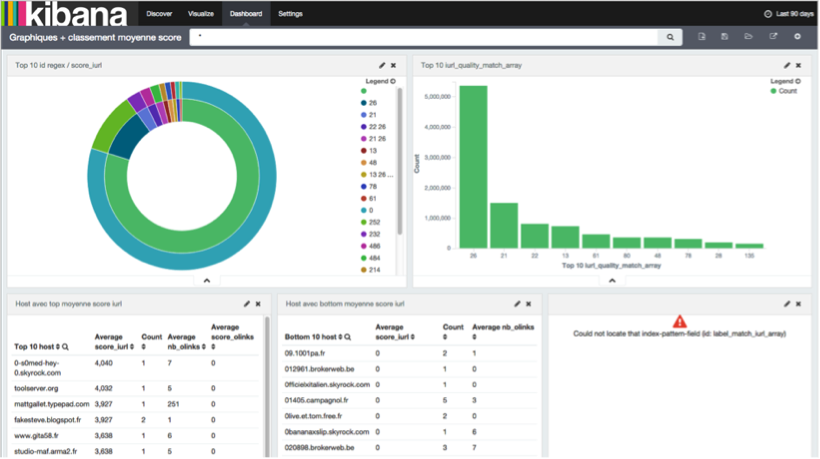Click the top host table scrollbar
Screen dimensions: 820x459
click(268, 386)
